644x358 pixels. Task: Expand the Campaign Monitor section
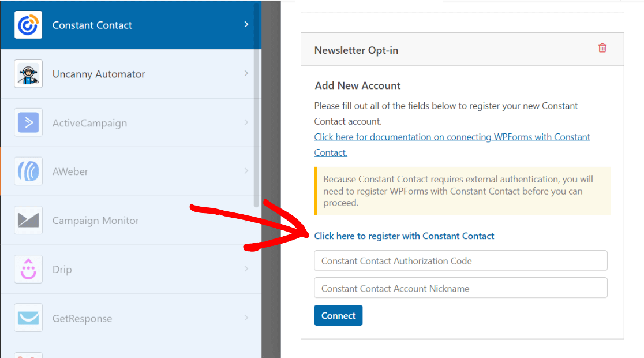[246, 220]
